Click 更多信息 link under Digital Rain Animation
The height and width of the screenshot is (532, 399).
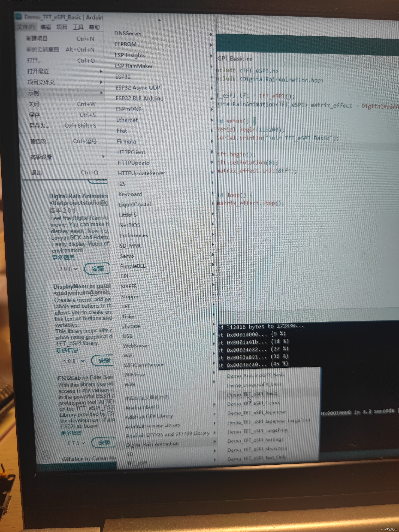click(x=63, y=258)
